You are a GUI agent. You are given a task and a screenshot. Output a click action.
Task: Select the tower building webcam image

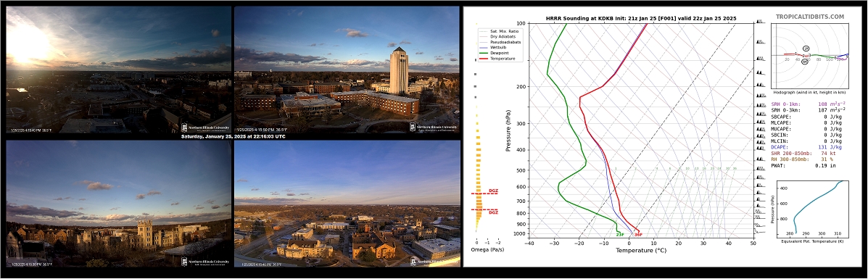click(347, 70)
